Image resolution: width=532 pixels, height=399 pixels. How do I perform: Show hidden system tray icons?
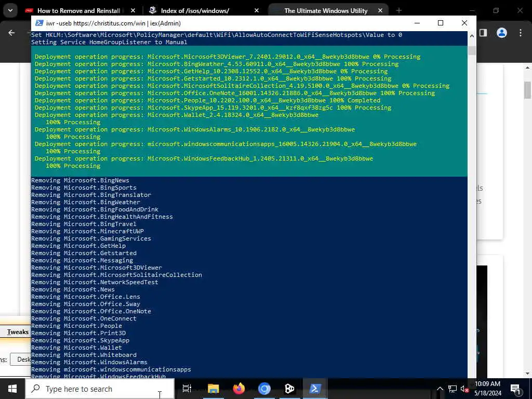440,389
